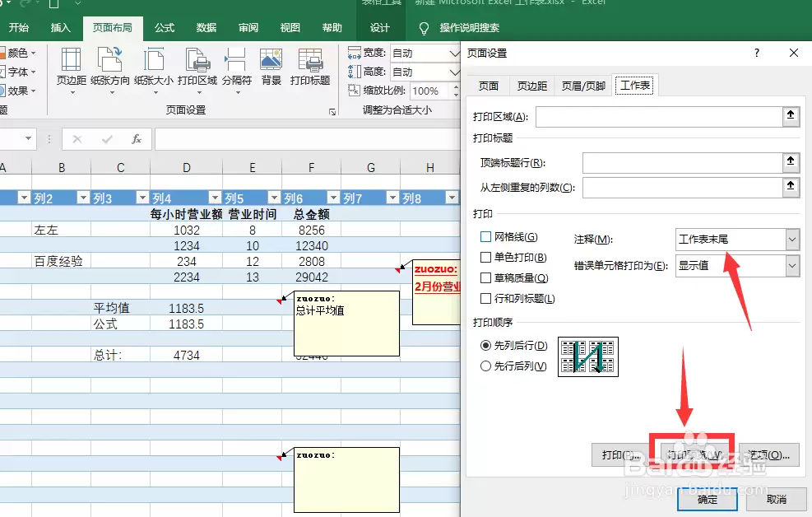
Task: Switch to the 插入 ribbon tab
Action: click(60, 28)
